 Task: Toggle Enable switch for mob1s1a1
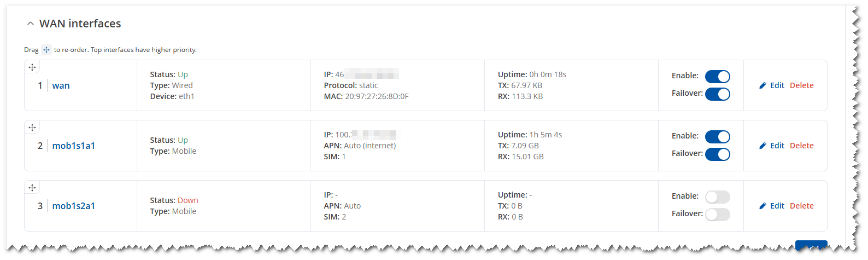pyautogui.click(x=718, y=137)
